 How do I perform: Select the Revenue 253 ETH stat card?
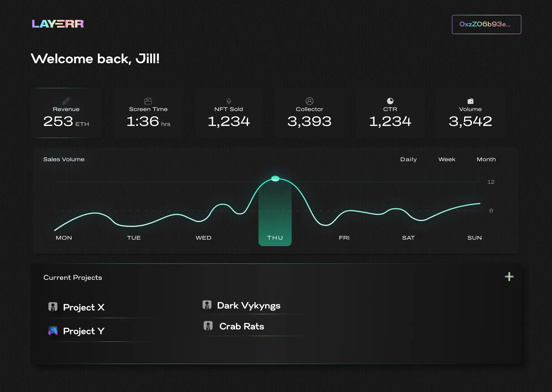pyautogui.click(x=67, y=113)
